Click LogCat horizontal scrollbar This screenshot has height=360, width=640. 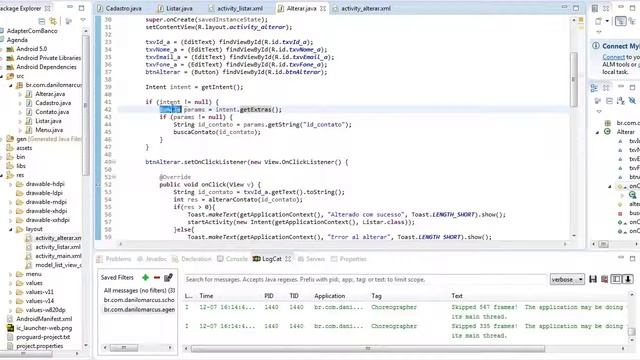coord(367,349)
